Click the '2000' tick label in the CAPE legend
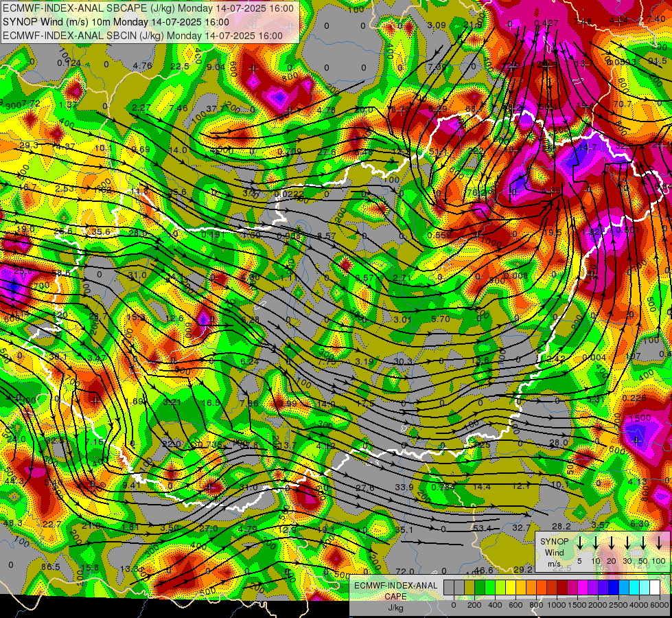 [598, 605]
